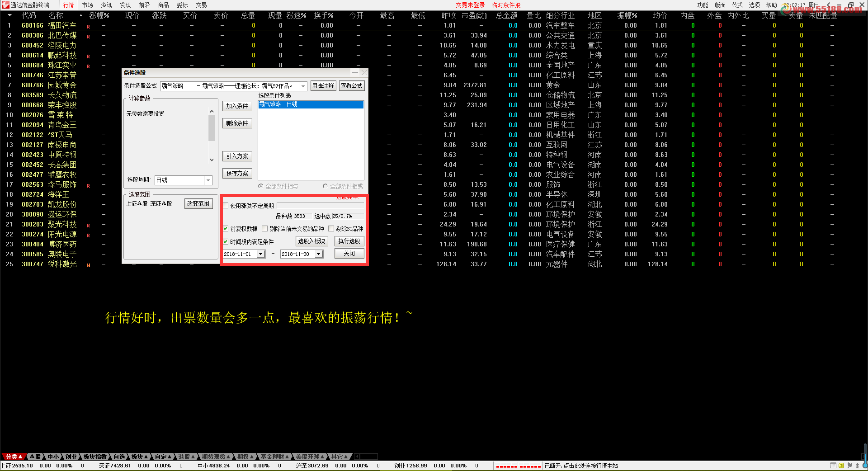Click the 通达信 app logo icon
868x471 pixels.
5,5
